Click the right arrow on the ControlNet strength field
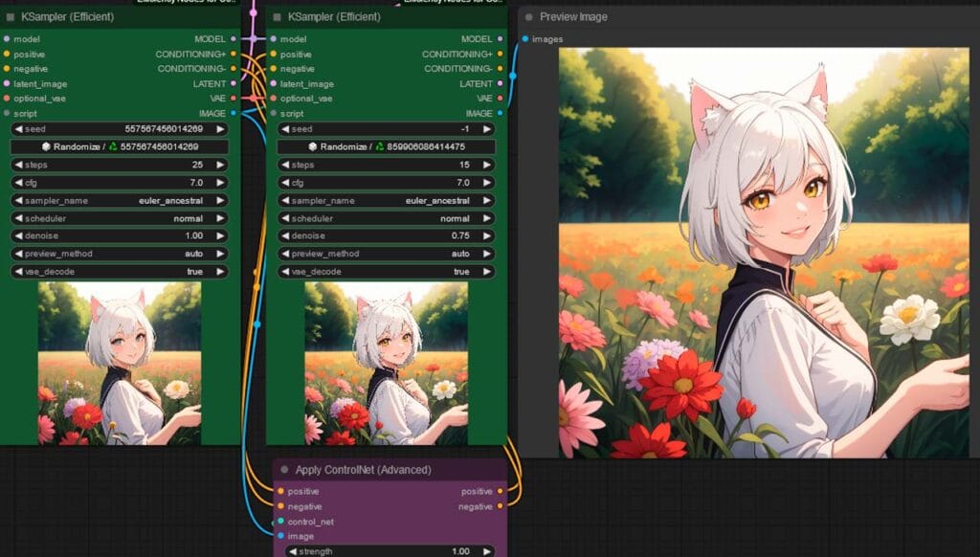The height and width of the screenshot is (557, 980). pyautogui.click(x=487, y=551)
